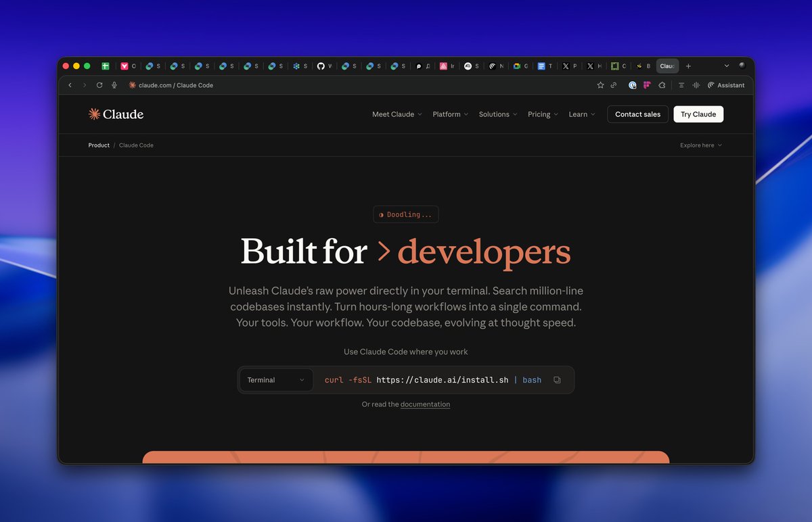Screen dimensions: 812x522
Task: Switch to the Google Docs tab labeled T
Action: (545, 66)
